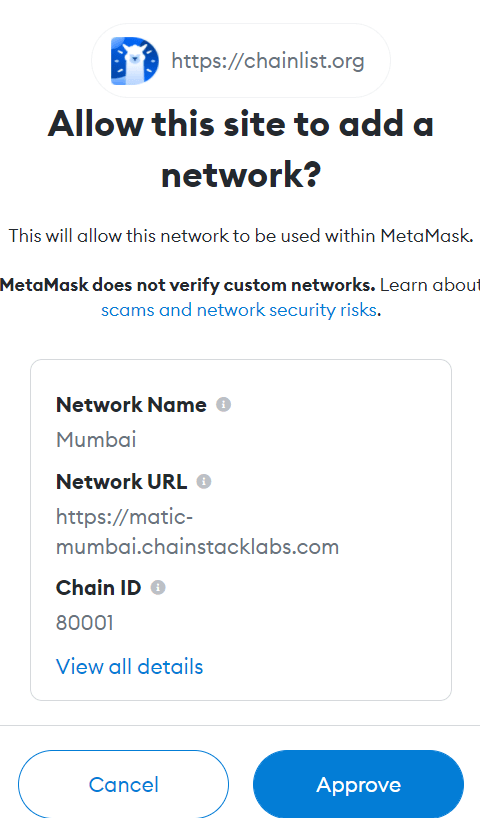
Task: Click the Network Name label
Action: point(131,405)
